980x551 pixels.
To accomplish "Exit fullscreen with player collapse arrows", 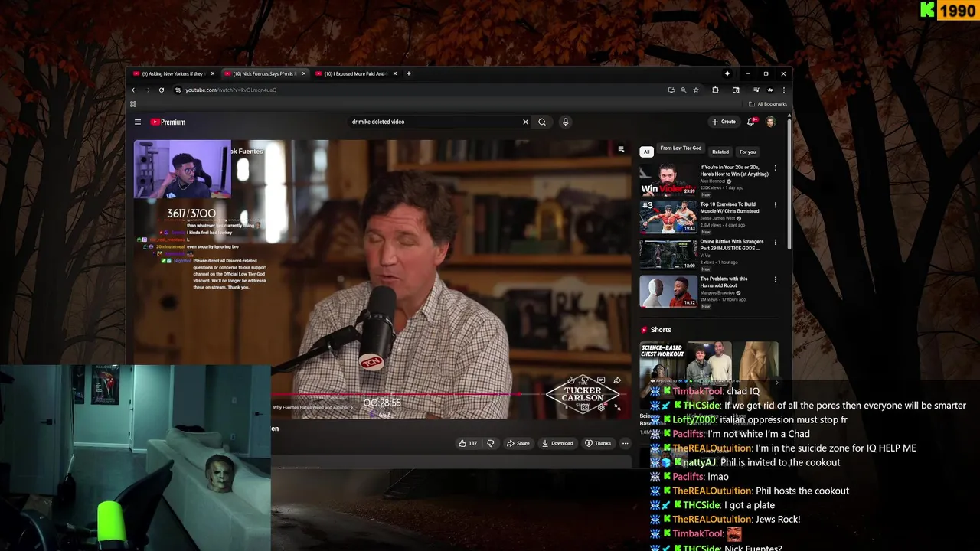I will 617,407.
